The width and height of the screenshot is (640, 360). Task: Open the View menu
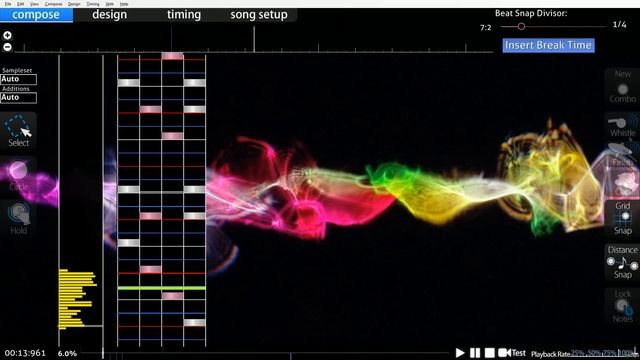(34, 4)
